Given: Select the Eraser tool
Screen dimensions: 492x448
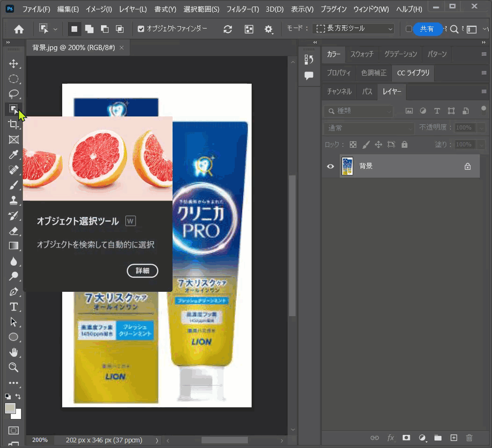Looking at the screenshot, I should (x=14, y=231).
